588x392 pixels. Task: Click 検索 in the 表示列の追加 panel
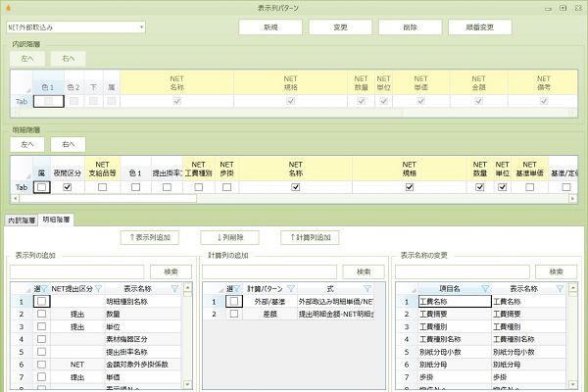(171, 271)
